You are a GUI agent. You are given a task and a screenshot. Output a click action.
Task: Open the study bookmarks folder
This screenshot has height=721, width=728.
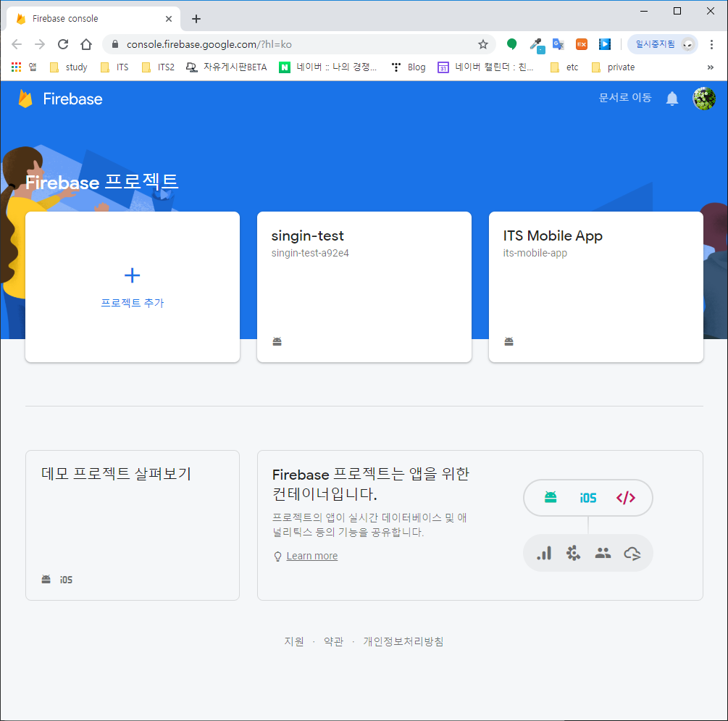click(69, 67)
